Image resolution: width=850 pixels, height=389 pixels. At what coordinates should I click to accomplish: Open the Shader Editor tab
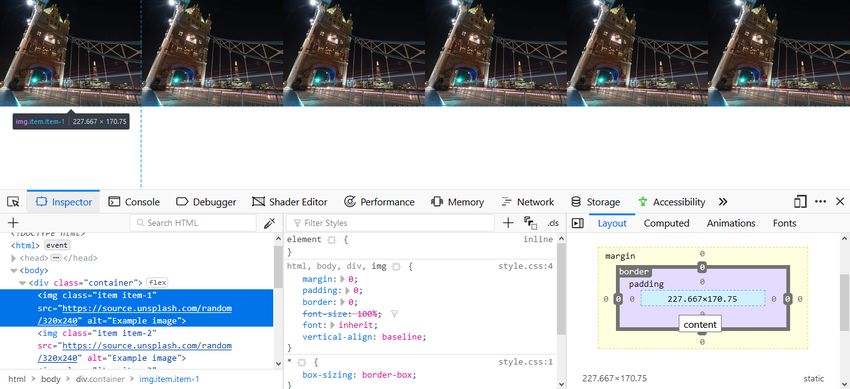tap(290, 202)
